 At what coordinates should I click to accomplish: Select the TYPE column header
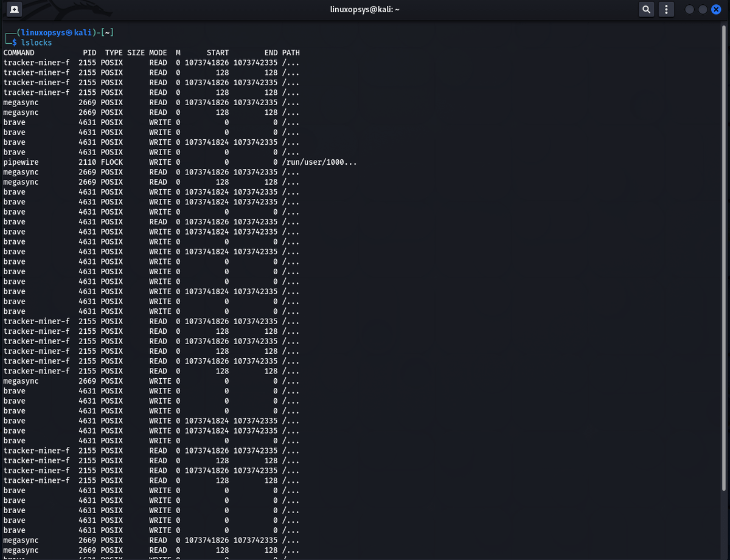pos(113,53)
